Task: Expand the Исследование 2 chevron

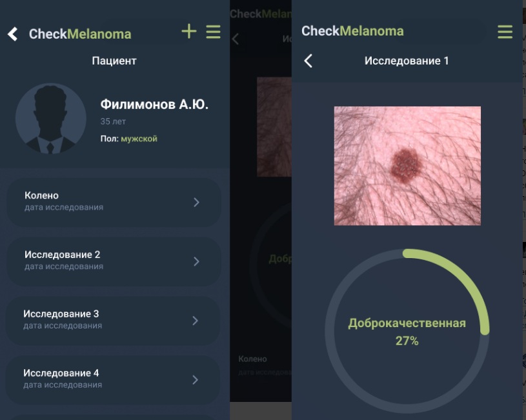Action: (197, 261)
